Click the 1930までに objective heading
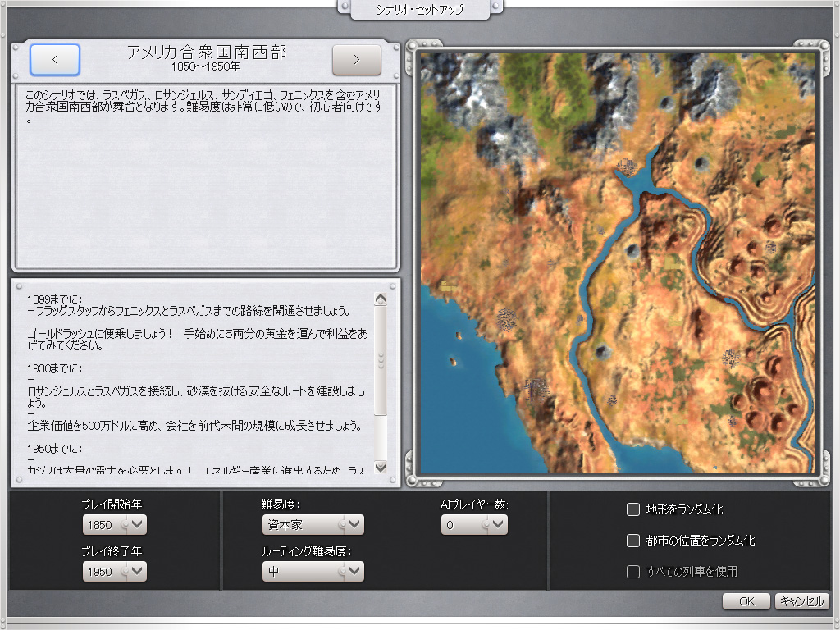The image size is (840, 630). click(55, 368)
